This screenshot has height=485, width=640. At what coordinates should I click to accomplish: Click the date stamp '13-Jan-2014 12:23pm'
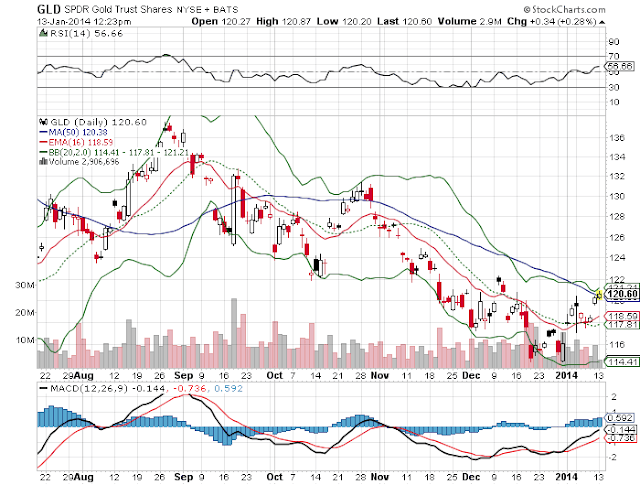pyautogui.click(x=84, y=21)
